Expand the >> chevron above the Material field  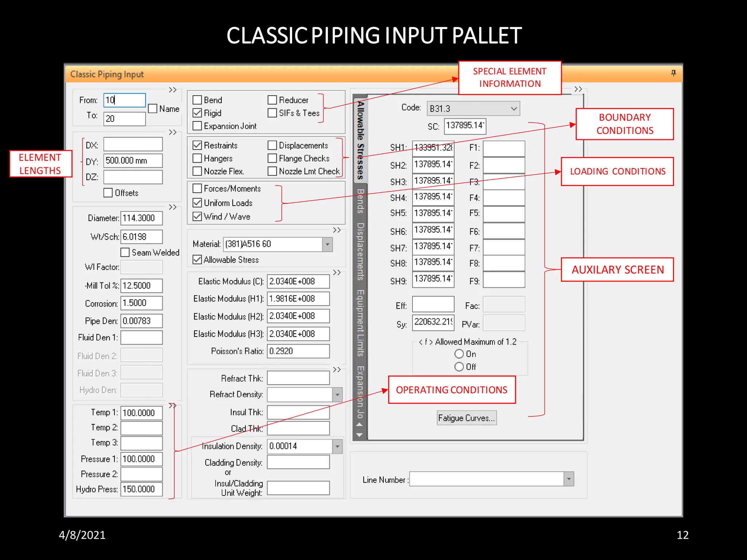point(337,230)
